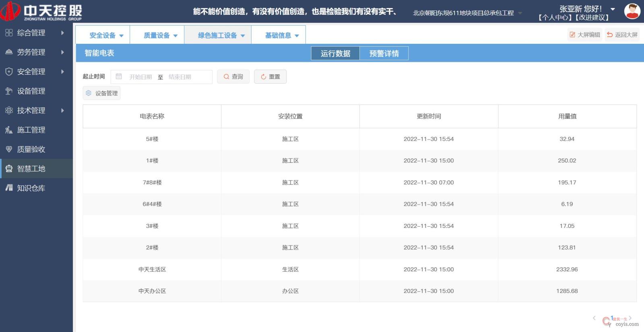The image size is (644, 332).
Task: Select 智慧工地 in the sidebar
Action: click(36, 169)
